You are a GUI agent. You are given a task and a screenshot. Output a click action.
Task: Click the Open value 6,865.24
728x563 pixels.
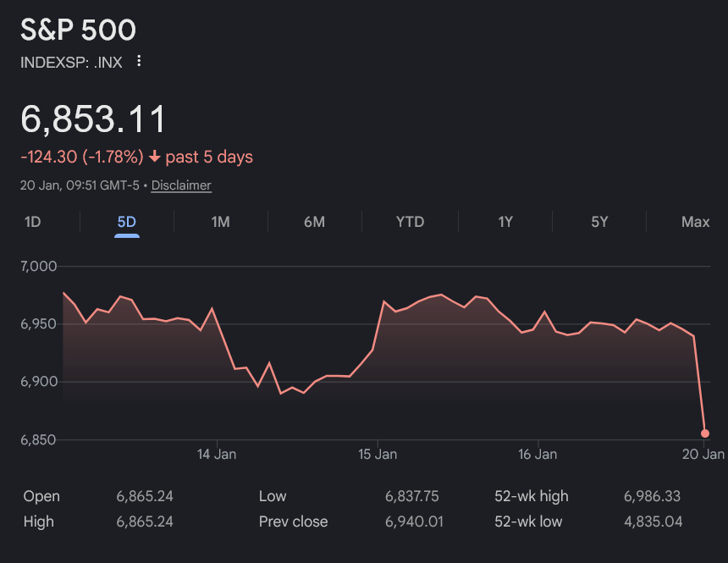click(x=145, y=496)
